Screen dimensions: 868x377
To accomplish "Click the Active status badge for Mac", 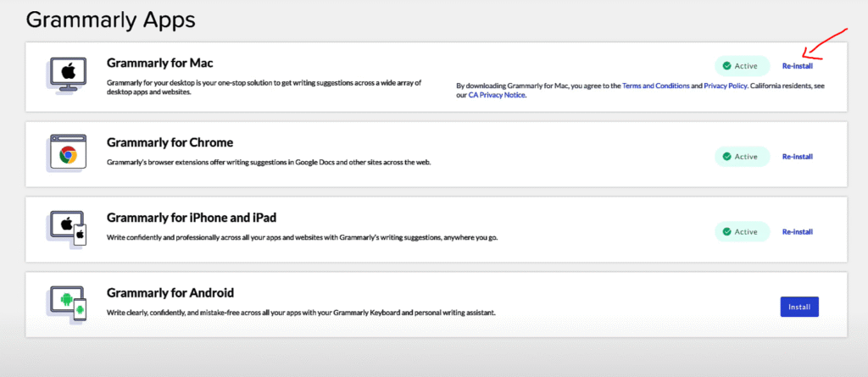I will click(742, 65).
